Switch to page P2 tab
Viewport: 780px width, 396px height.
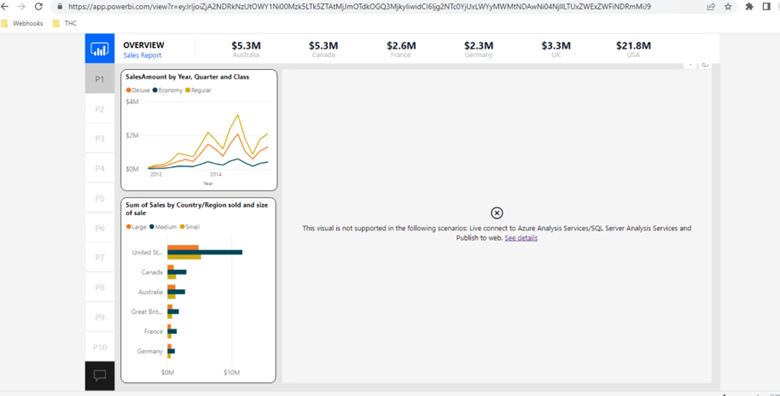(x=99, y=109)
